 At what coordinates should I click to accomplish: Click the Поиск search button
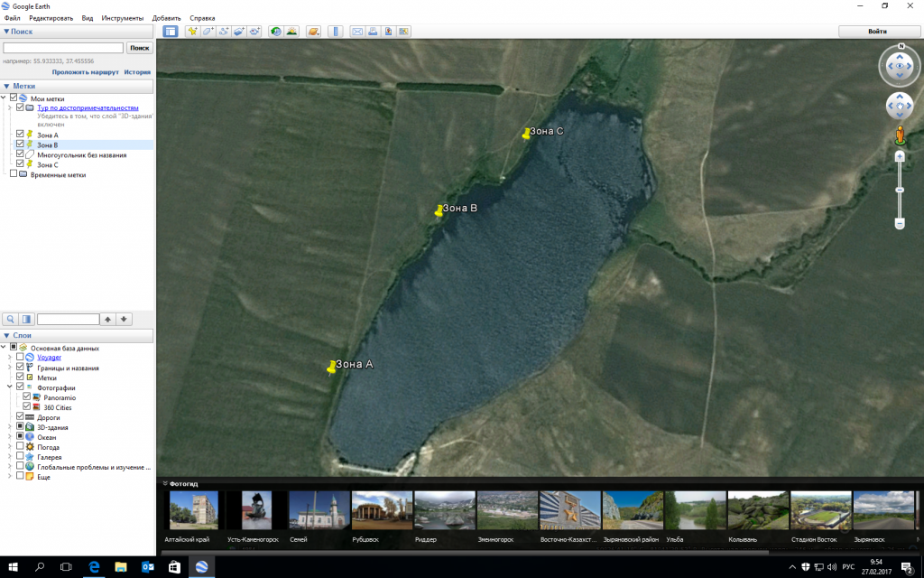(140, 48)
